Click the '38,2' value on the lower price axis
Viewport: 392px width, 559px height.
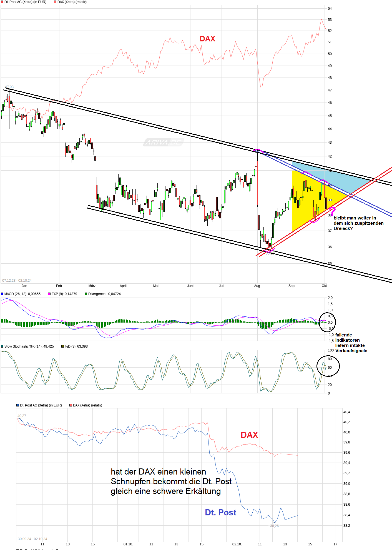pos(347,526)
